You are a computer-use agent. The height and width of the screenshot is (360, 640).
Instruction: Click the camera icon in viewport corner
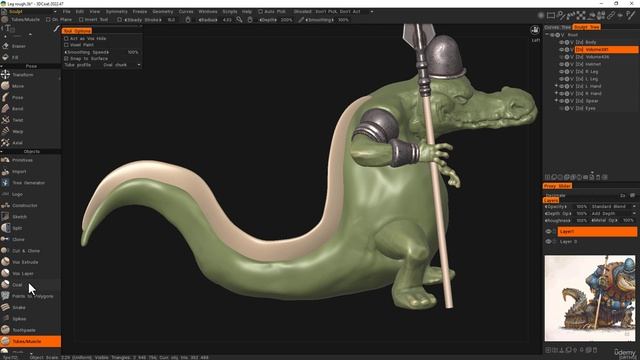[535, 30]
